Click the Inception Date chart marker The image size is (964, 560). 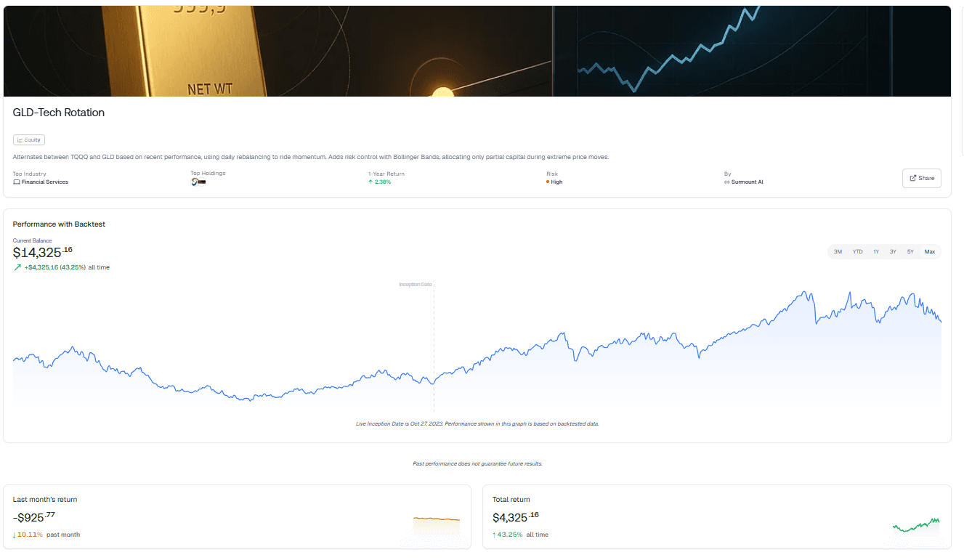[416, 285]
